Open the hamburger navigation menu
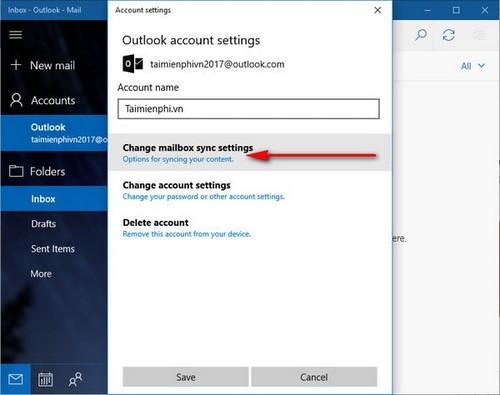500x395 pixels. pos(16,35)
